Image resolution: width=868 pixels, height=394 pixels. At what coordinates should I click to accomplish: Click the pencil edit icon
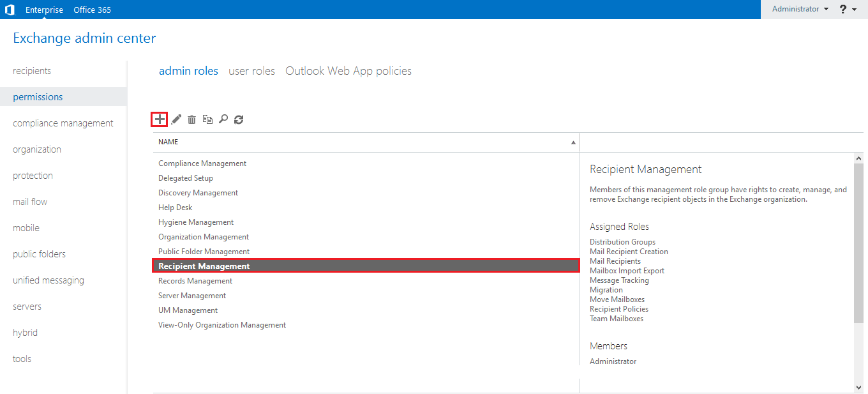point(176,119)
